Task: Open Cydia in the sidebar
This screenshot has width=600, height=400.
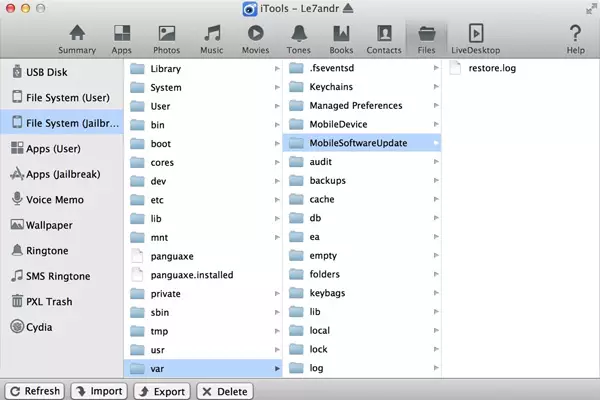Action: pyautogui.click(x=62, y=327)
